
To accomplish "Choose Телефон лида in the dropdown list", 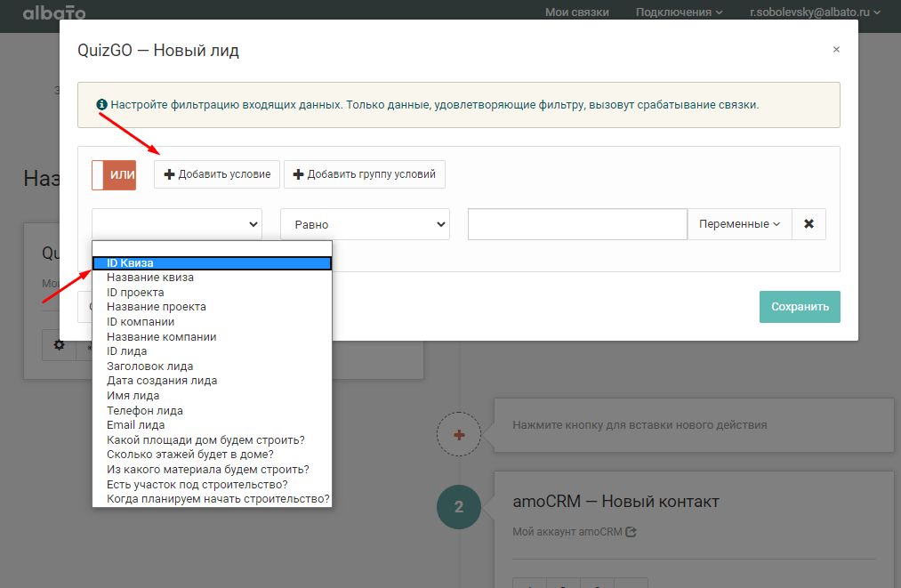I will point(145,411).
